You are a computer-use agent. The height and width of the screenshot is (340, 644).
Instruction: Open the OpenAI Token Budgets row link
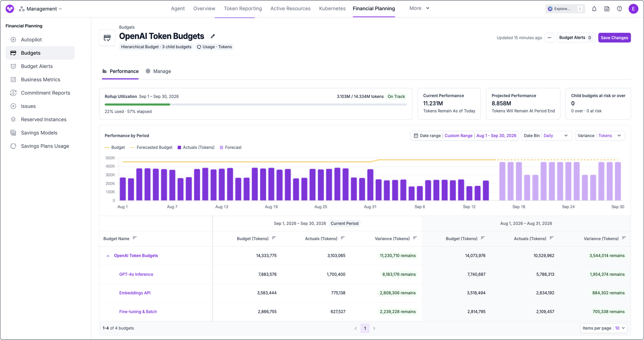[x=136, y=256]
